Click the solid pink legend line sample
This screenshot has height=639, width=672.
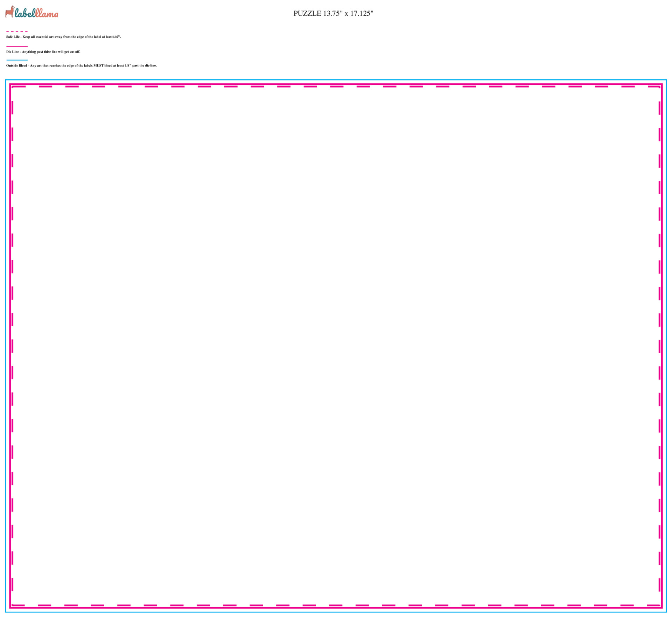tap(17, 46)
